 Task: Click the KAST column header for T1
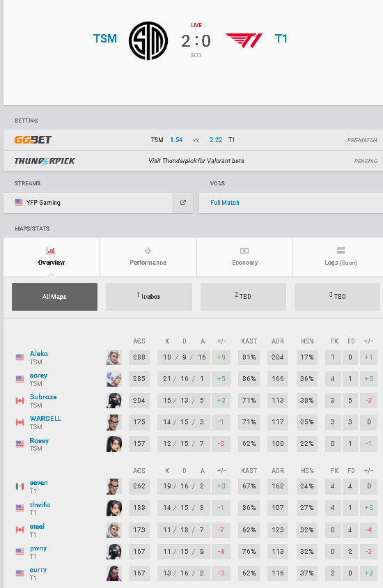tap(249, 471)
